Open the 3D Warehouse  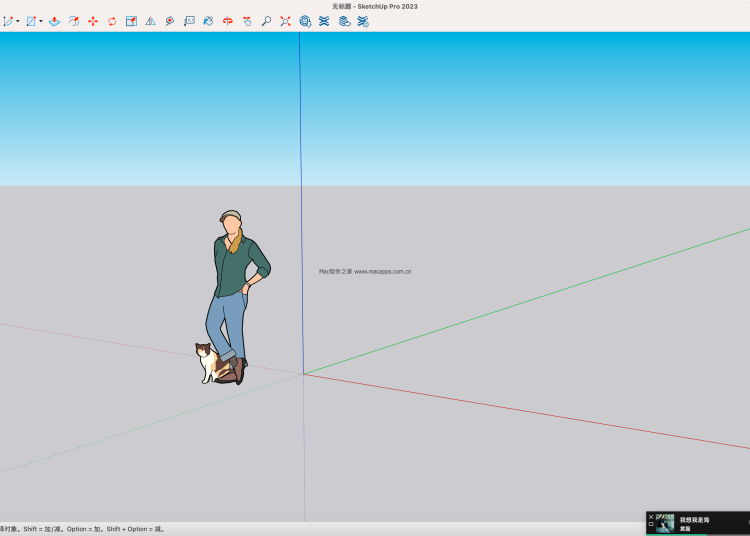tap(305, 21)
